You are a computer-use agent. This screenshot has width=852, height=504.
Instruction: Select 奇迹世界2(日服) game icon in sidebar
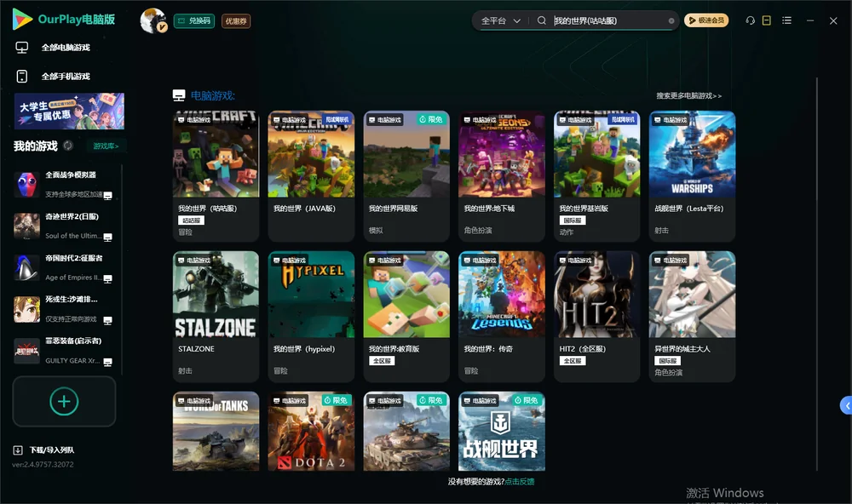(x=26, y=226)
